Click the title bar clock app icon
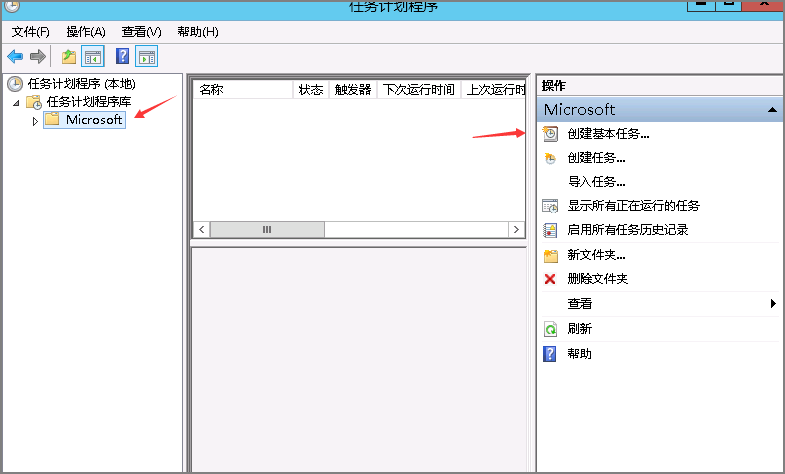This screenshot has width=785, height=474. tap(12, 6)
